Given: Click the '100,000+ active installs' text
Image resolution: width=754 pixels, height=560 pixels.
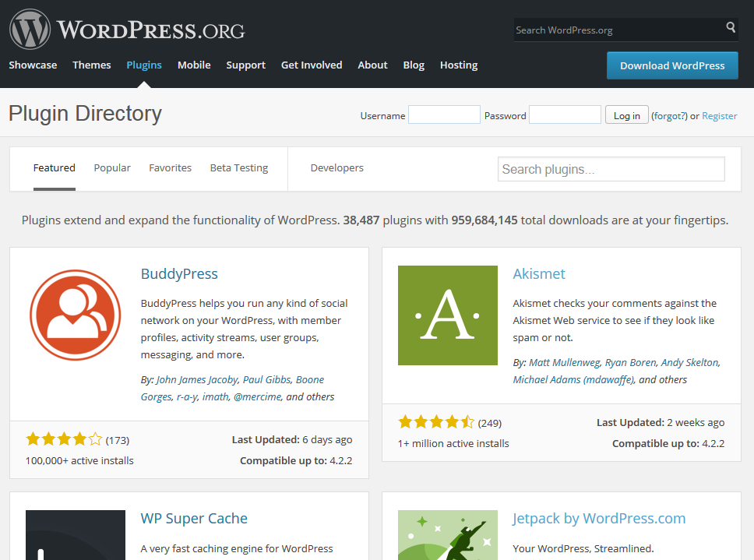Looking at the screenshot, I should click(79, 460).
